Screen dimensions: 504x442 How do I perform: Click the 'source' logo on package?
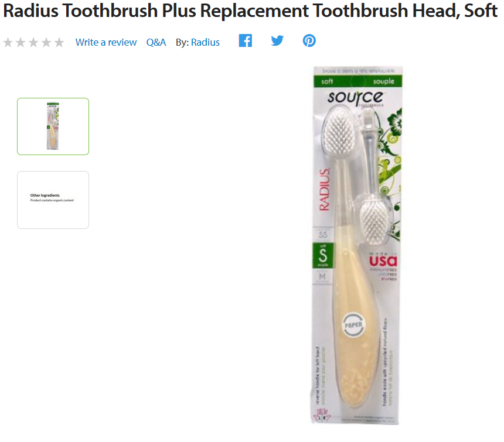coord(355,98)
